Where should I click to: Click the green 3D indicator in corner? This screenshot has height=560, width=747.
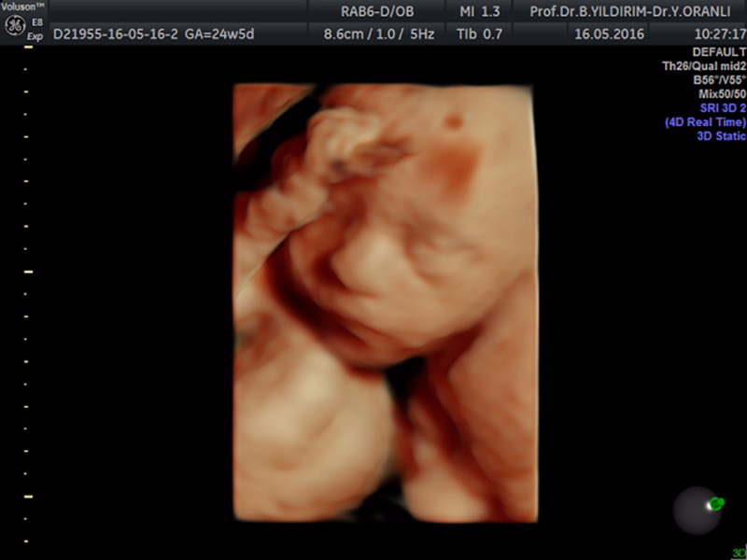(x=739, y=553)
